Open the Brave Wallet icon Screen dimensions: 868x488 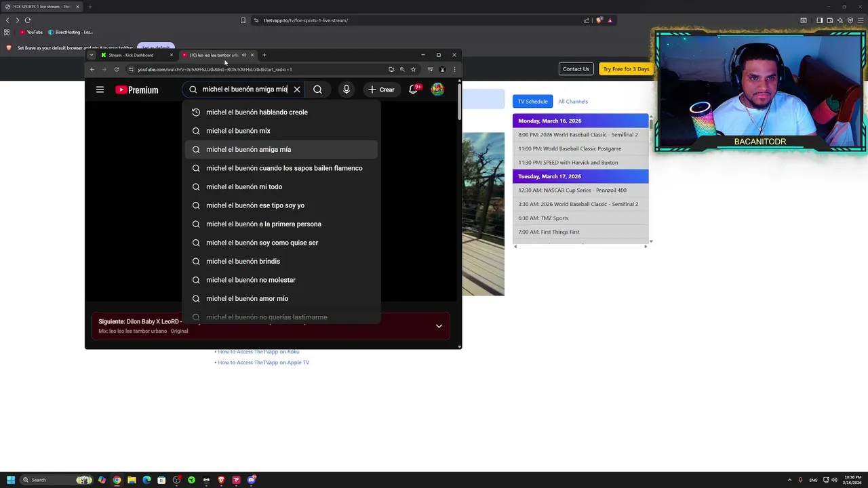pyautogui.click(x=829, y=20)
